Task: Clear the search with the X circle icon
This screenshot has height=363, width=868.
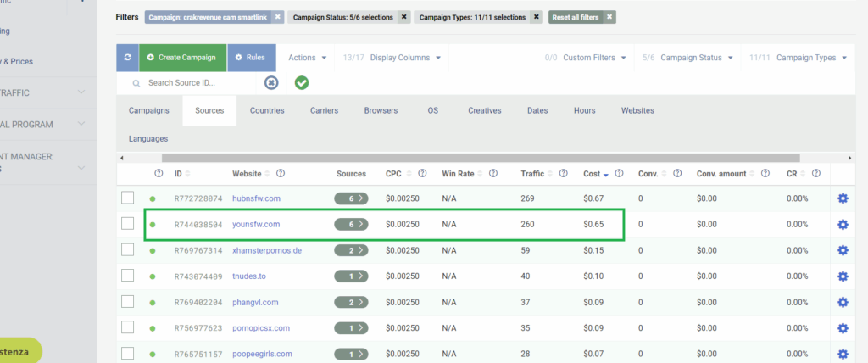Action: (271, 82)
